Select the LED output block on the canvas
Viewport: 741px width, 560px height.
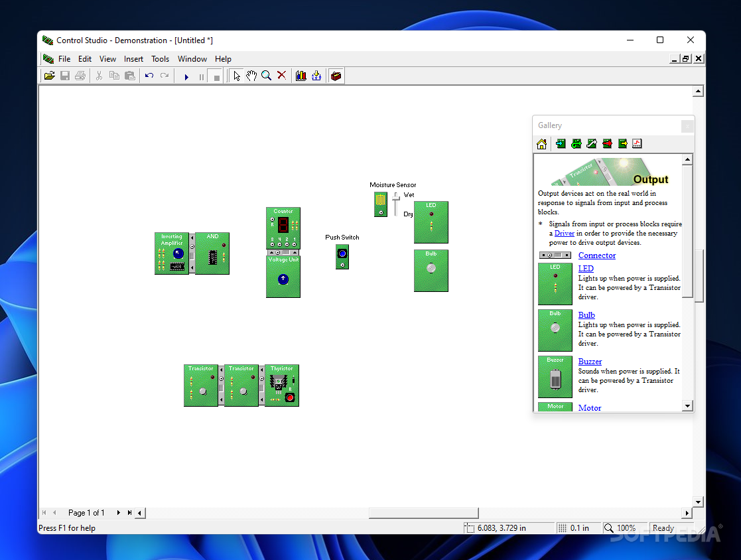pyautogui.click(x=431, y=222)
